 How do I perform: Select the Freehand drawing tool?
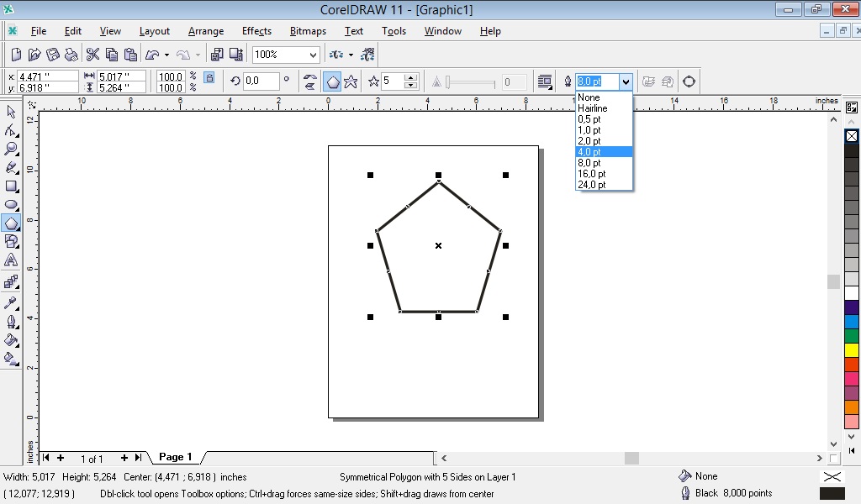click(x=11, y=167)
